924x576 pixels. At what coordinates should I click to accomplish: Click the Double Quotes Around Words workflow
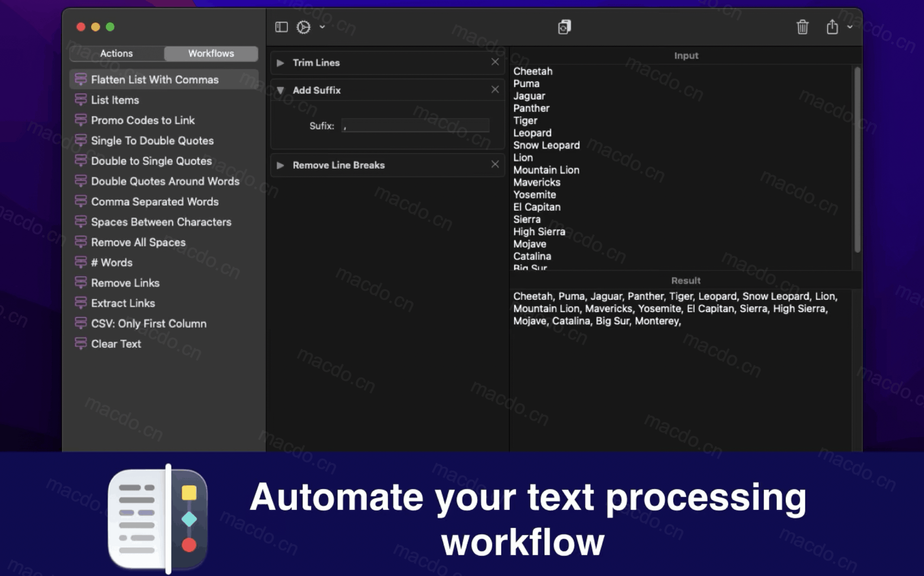(165, 181)
